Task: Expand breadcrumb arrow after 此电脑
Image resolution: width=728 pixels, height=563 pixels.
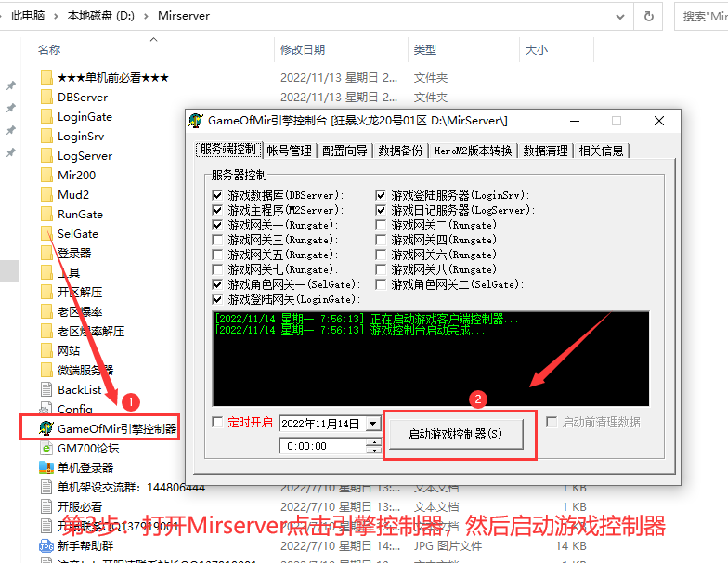Action: pos(56,17)
